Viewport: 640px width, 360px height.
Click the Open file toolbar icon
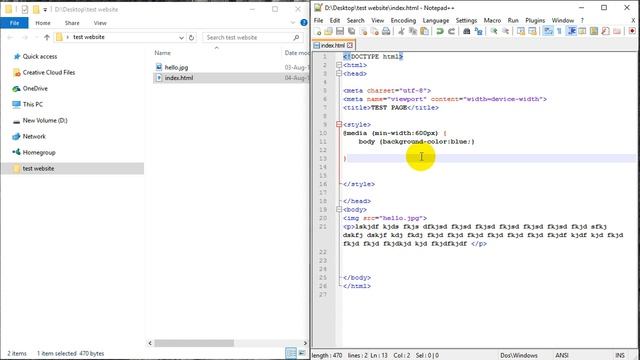pos(328,31)
